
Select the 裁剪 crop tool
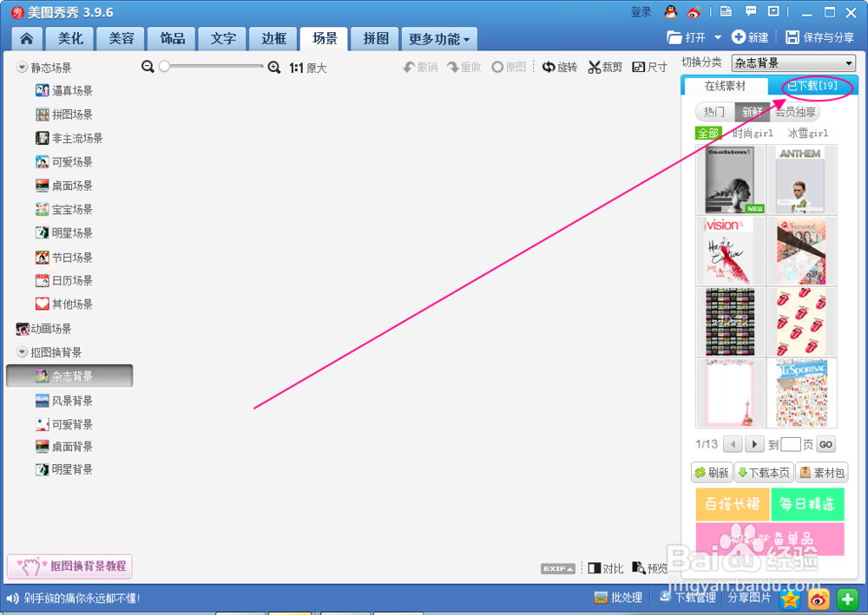605,68
